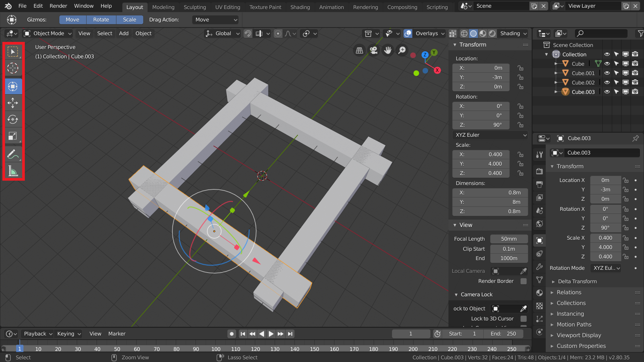Open the Overlays options dropdown arrow
Viewport: 644px width, 362px height.
click(x=443, y=34)
